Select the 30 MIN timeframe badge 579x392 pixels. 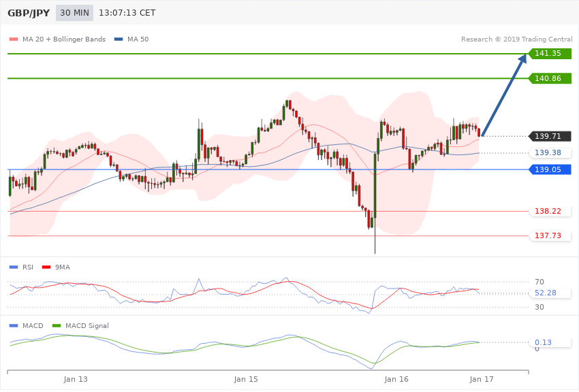(75, 13)
